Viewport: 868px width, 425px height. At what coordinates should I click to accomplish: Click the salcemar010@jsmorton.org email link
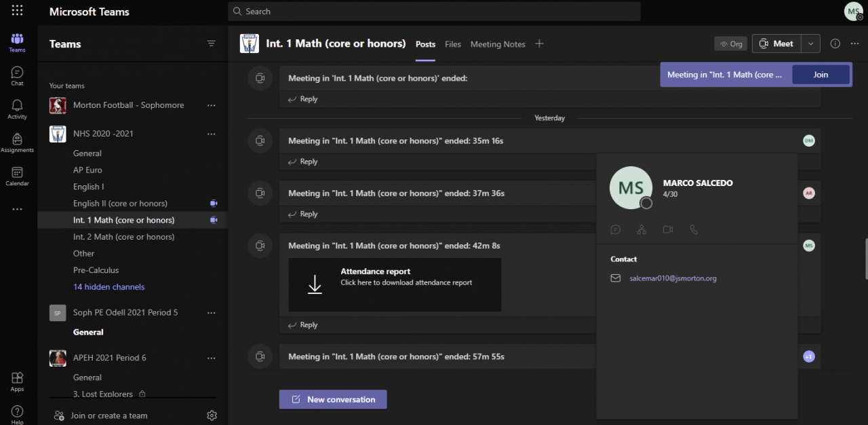pyautogui.click(x=673, y=278)
